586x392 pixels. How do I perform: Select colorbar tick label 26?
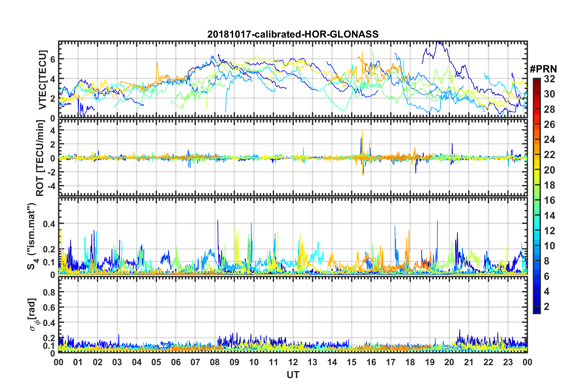[549, 125]
